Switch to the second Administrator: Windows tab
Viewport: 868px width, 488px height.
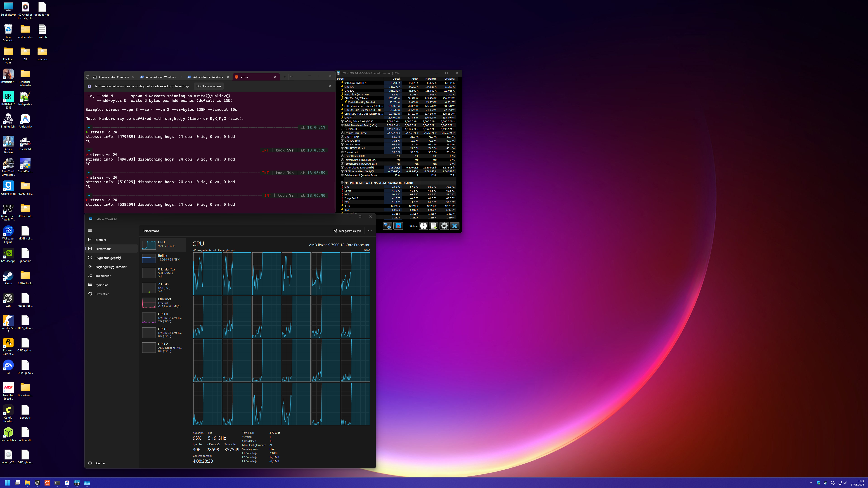coord(161,77)
